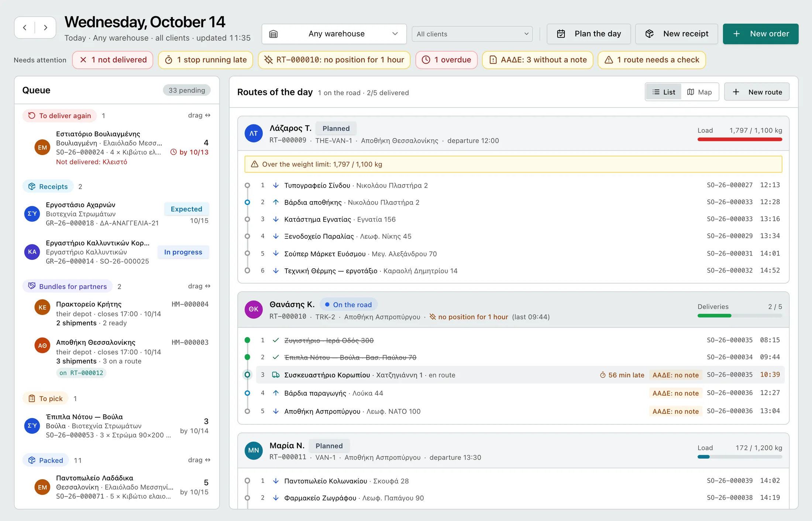Click the KE avatar of Πρακτορείο Κρήτης
This screenshot has width=812, height=521.
(42, 308)
